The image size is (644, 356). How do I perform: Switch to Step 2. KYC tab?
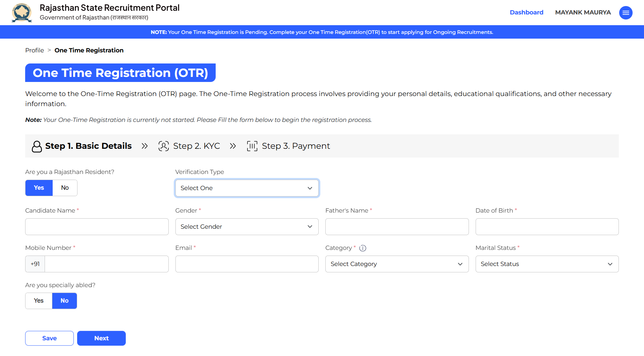(x=196, y=146)
